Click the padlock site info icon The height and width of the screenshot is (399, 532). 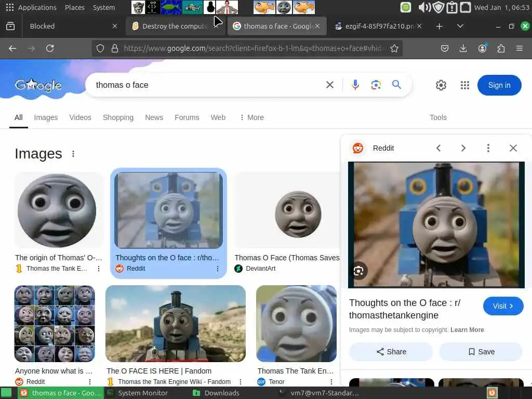click(115, 48)
